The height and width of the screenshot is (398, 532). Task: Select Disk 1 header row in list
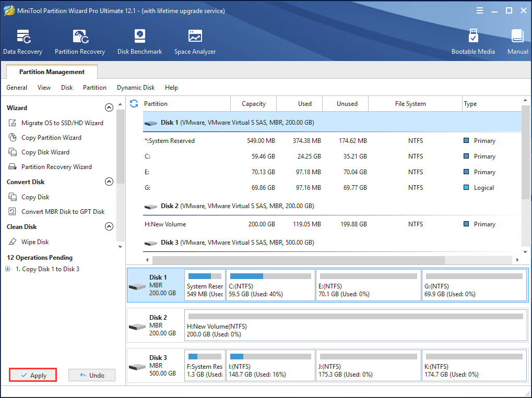pos(332,122)
